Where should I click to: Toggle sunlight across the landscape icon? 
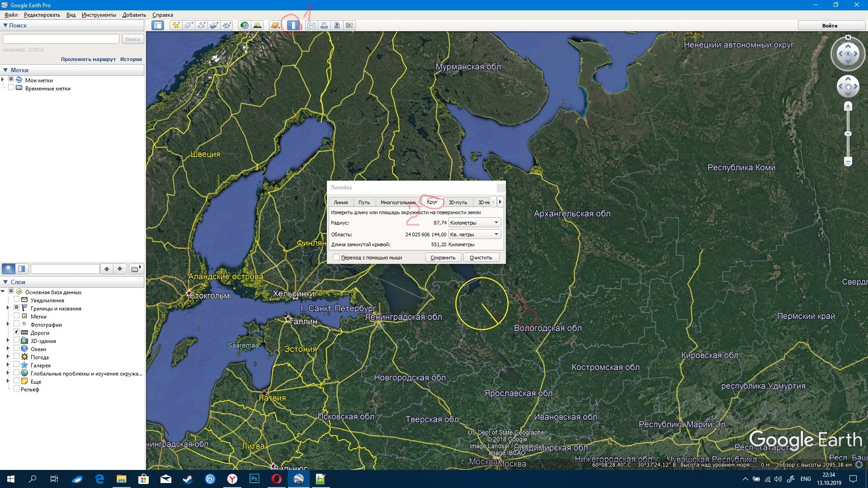tap(257, 25)
